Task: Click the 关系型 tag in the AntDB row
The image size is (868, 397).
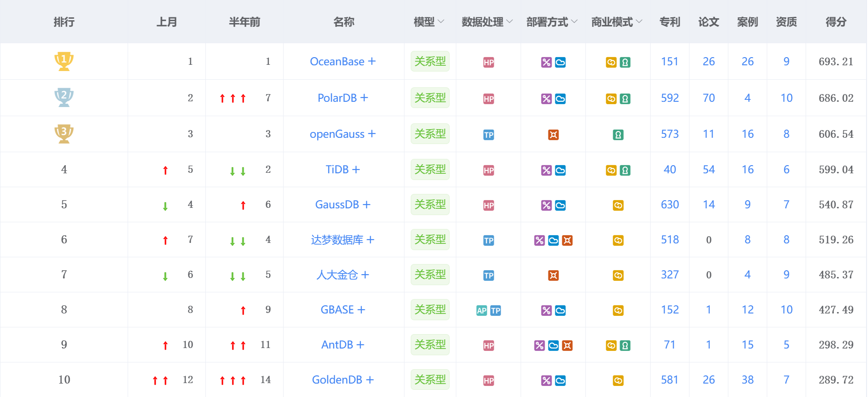Action: pyautogui.click(x=430, y=345)
